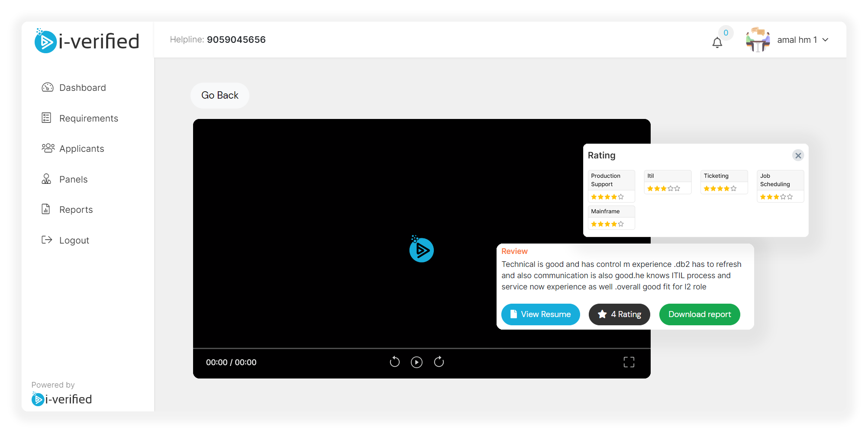
Task: Download the report using the green button
Action: (x=699, y=314)
